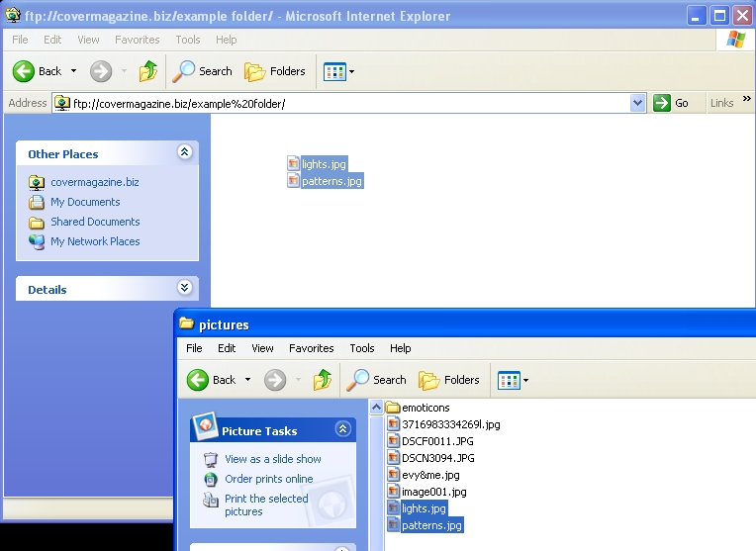Click patterns.jpg file icon in FTP folder
Viewport: 756px width, 551px height.
pos(293,181)
